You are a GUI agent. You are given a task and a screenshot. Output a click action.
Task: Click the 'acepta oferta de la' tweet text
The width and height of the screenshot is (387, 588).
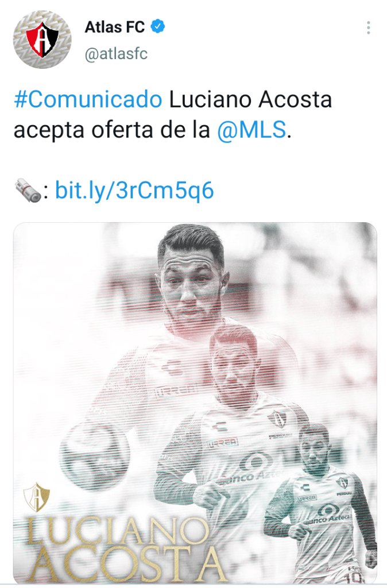coord(112,130)
